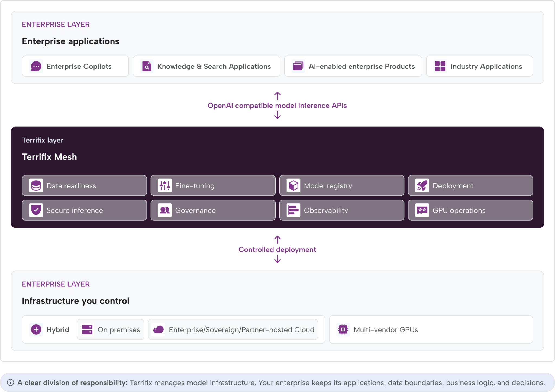Click the cloud icon for Partner-hosted Cloud
The width and height of the screenshot is (555, 392).
coord(159,330)
